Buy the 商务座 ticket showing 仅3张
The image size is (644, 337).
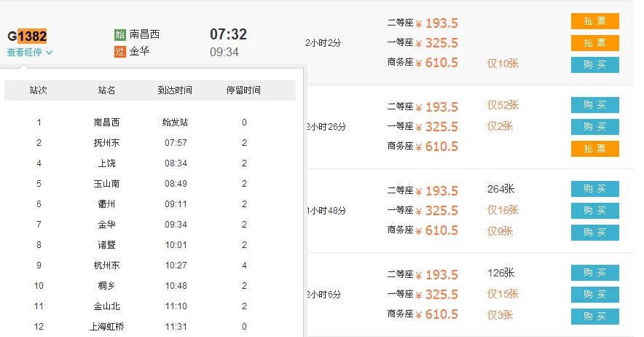[594, 316]
